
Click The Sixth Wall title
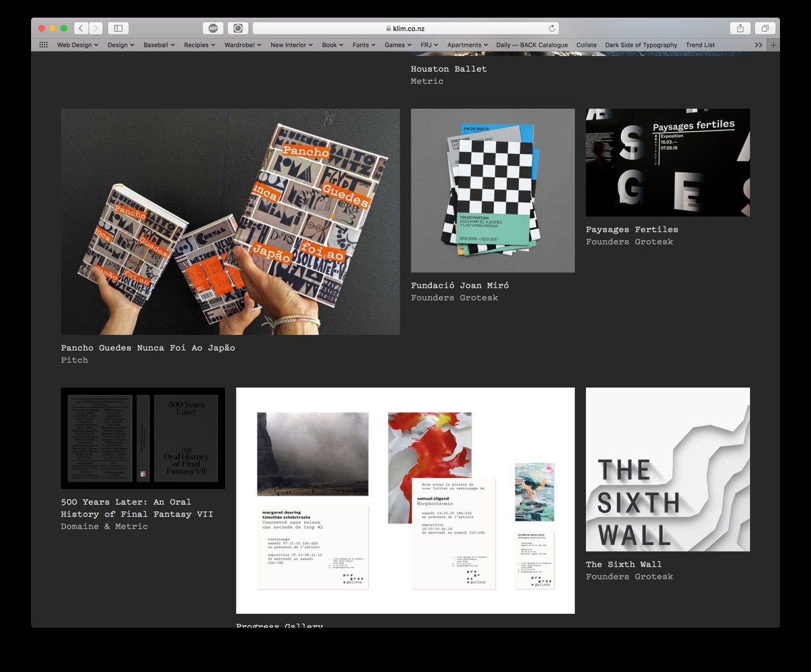[624, 565]
